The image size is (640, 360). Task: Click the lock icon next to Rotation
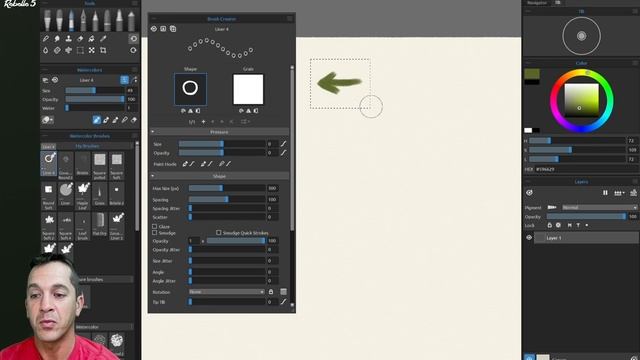pos(271,292)
